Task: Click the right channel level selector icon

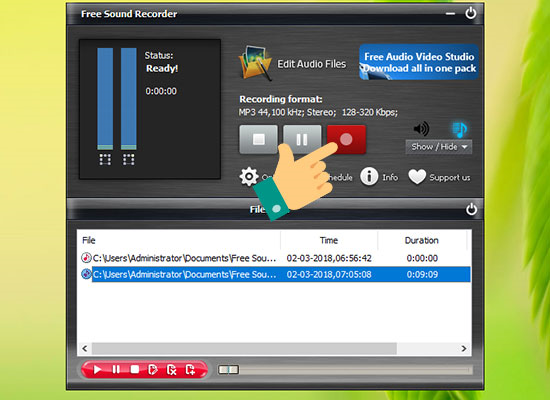Action: click(x=128, y=159)
